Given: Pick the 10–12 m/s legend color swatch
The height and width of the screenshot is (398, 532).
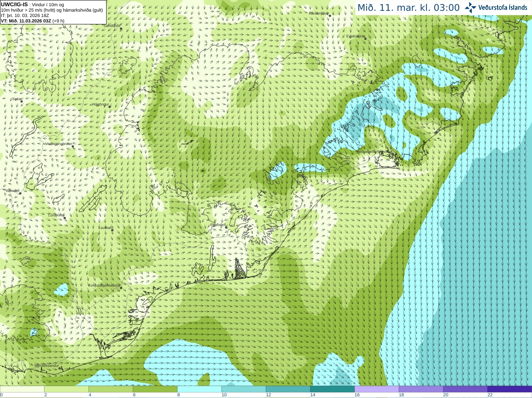Looking at the screenshot, I should pyautogui.click(x=244, y=389).
